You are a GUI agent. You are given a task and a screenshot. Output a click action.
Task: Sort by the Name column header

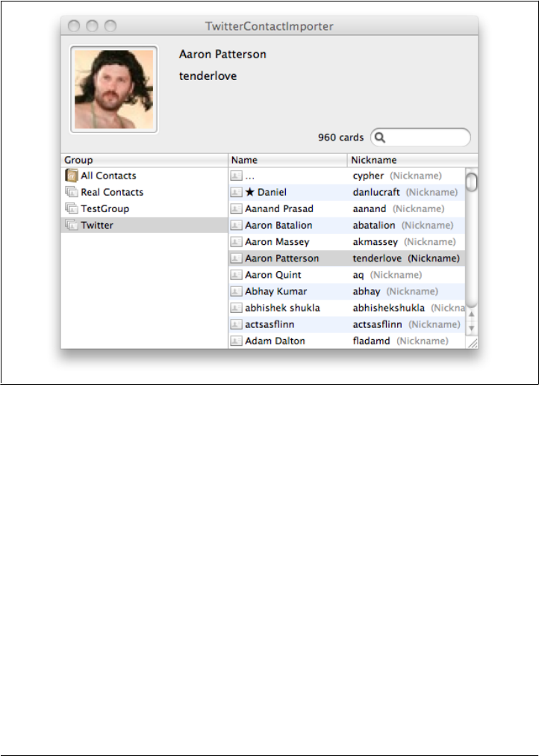click(x=287, y=160)
